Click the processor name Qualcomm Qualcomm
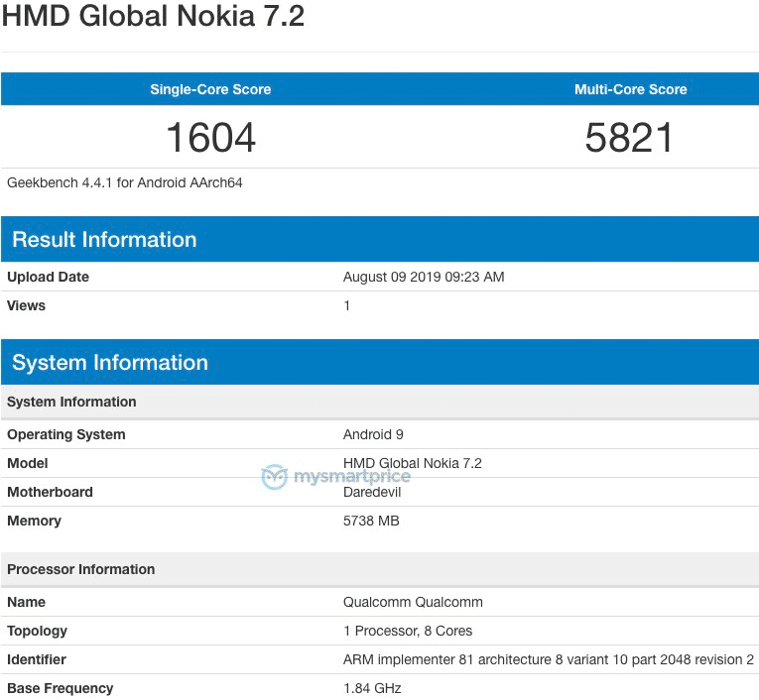The width and height of the screenshot is (759, 700). (413, 602)
